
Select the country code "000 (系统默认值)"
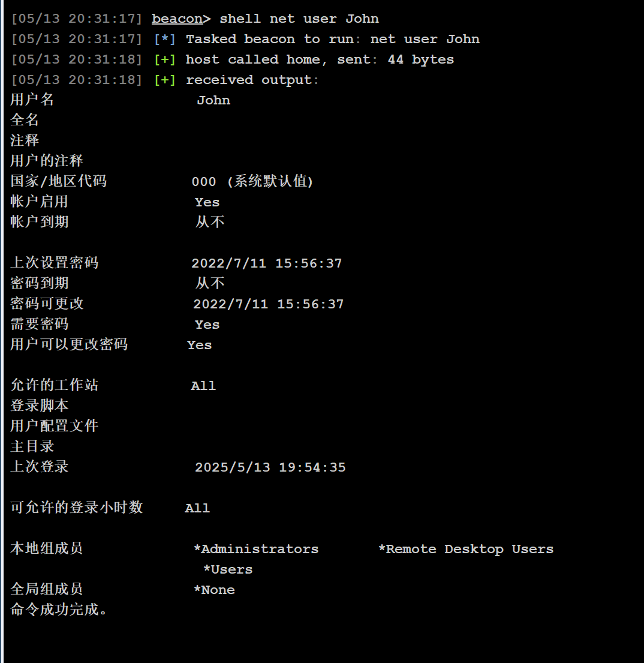(252, 182)
